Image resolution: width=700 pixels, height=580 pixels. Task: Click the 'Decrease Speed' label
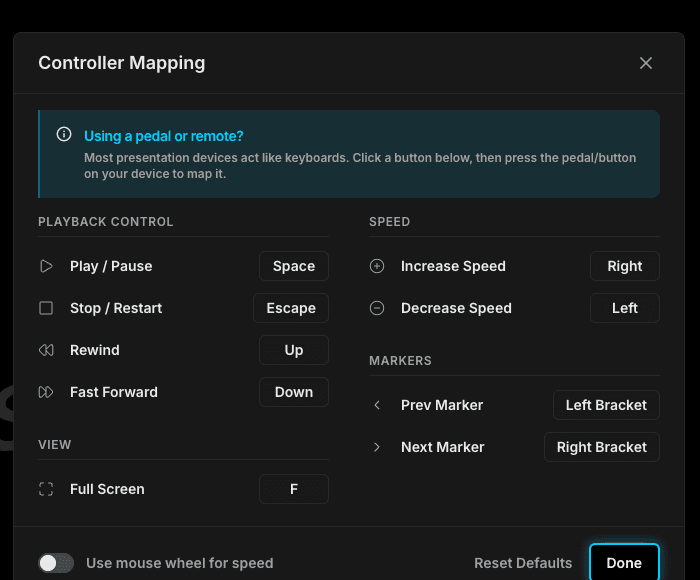pyautogui.click(x=456, y=308)
